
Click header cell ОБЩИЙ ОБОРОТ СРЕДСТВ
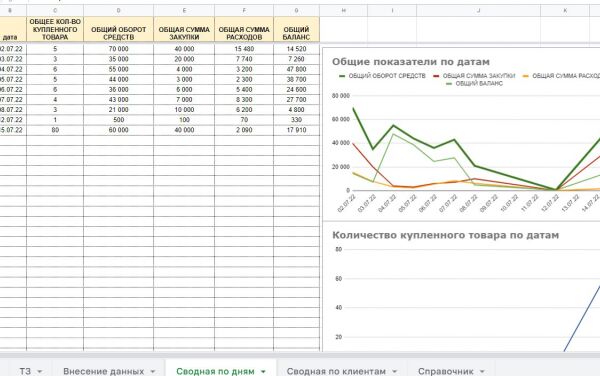[119, 29]
